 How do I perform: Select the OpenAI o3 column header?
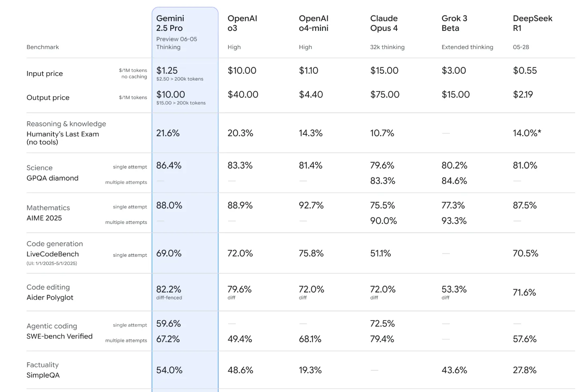pos(242,23)
